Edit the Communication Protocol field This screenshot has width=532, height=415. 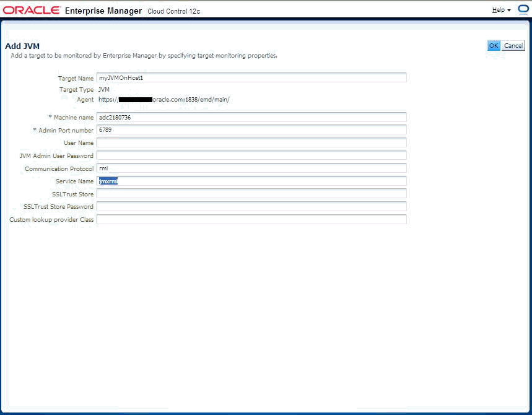coord(251,168)
